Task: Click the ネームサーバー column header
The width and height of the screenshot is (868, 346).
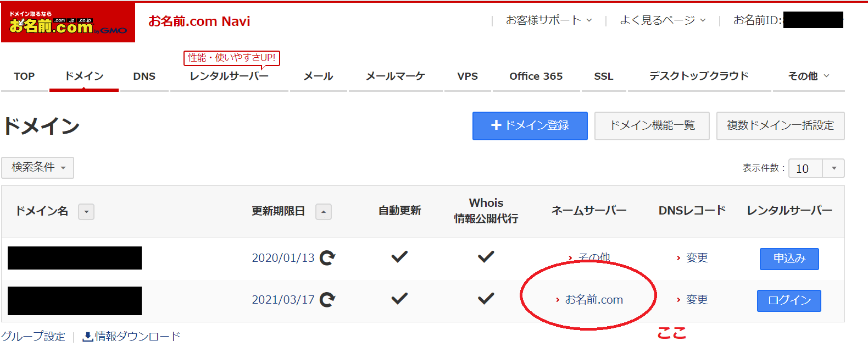Action: click(x=589, y=211)
